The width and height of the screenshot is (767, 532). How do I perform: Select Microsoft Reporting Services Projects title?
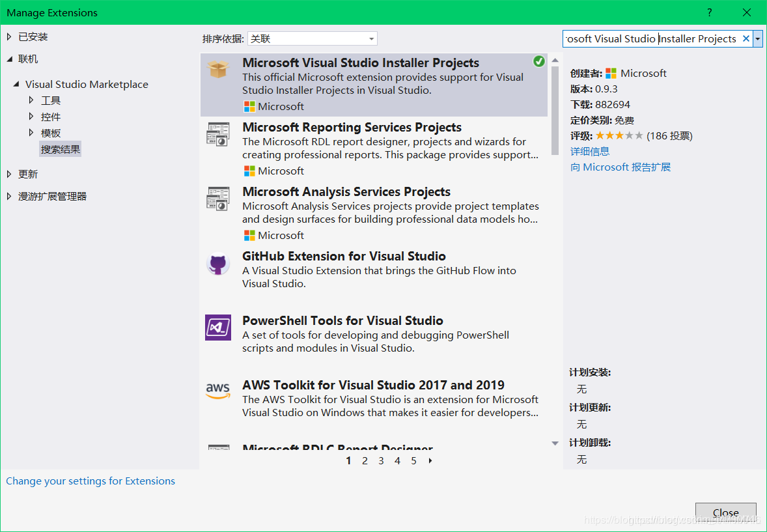click(352, 127)
